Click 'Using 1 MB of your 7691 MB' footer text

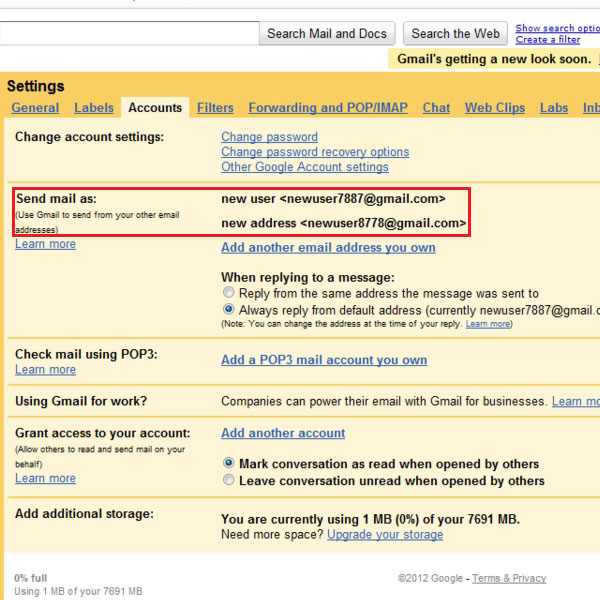(x=78, y=591)
